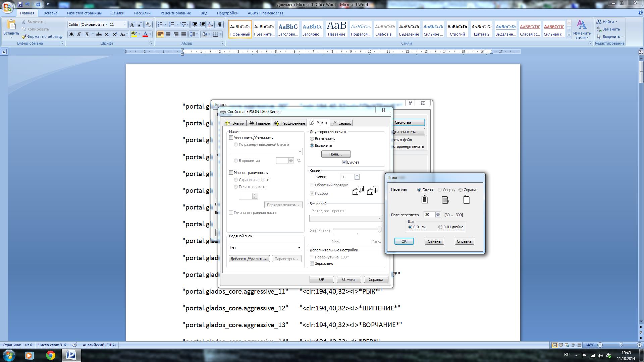Click the Bold (Ж) formatting icon

71,34
